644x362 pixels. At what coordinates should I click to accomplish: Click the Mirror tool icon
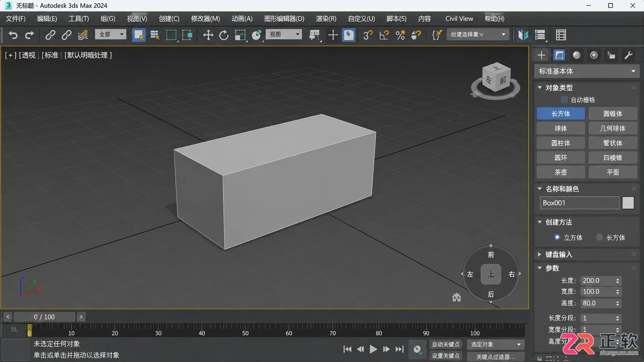tap(523, 35)
